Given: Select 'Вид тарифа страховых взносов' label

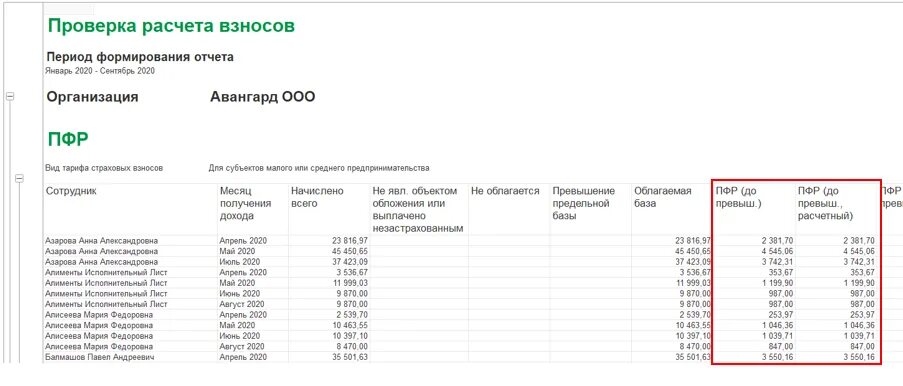Looking at the screenshot, I should 104,168.
